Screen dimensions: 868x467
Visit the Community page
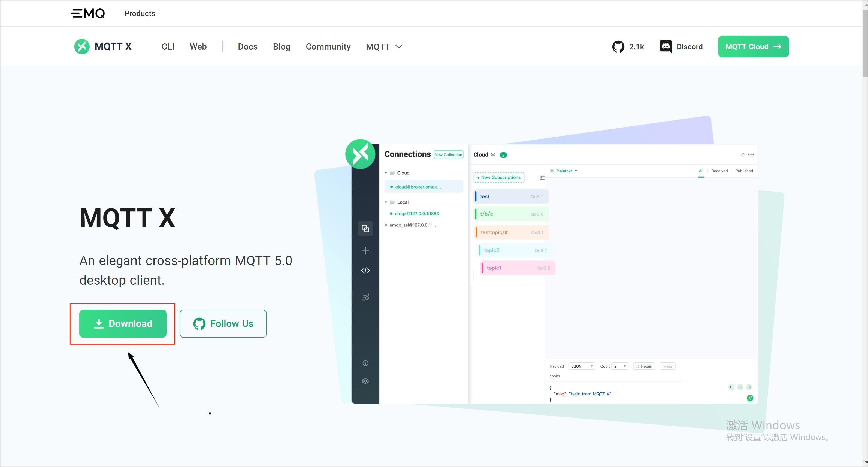pos(328,47)
